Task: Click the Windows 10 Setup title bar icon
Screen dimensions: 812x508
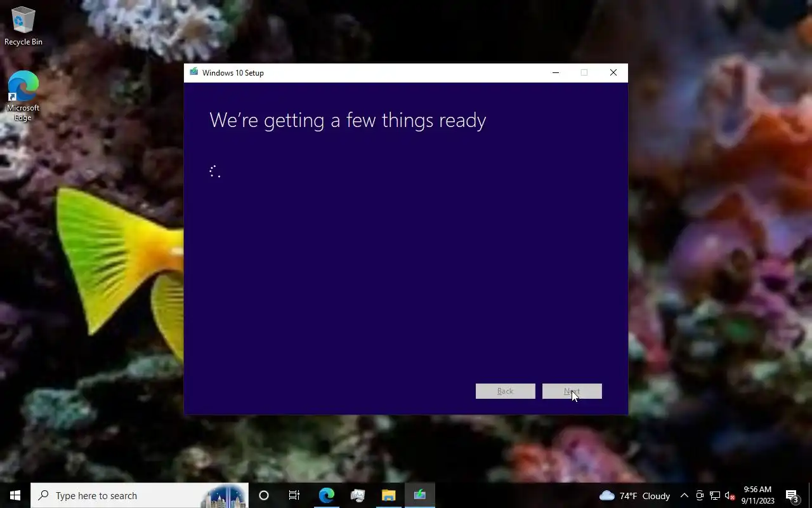Action: coord(193,72)
